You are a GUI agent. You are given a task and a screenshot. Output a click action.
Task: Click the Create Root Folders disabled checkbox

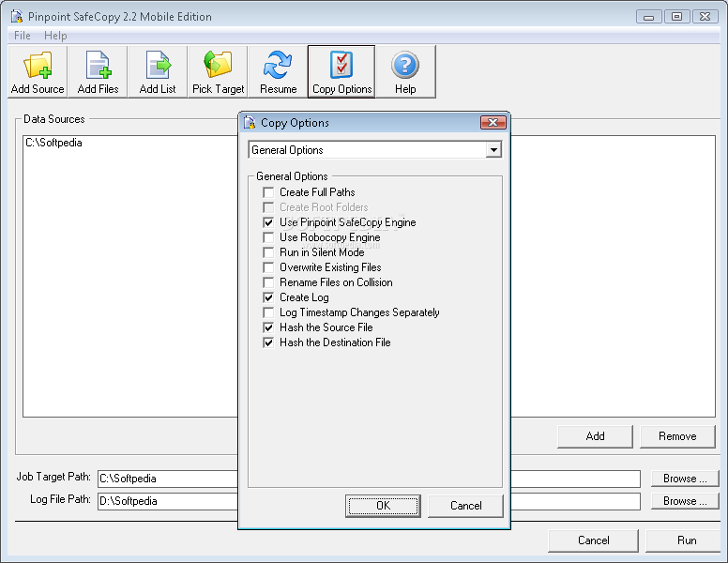point(268,207)
